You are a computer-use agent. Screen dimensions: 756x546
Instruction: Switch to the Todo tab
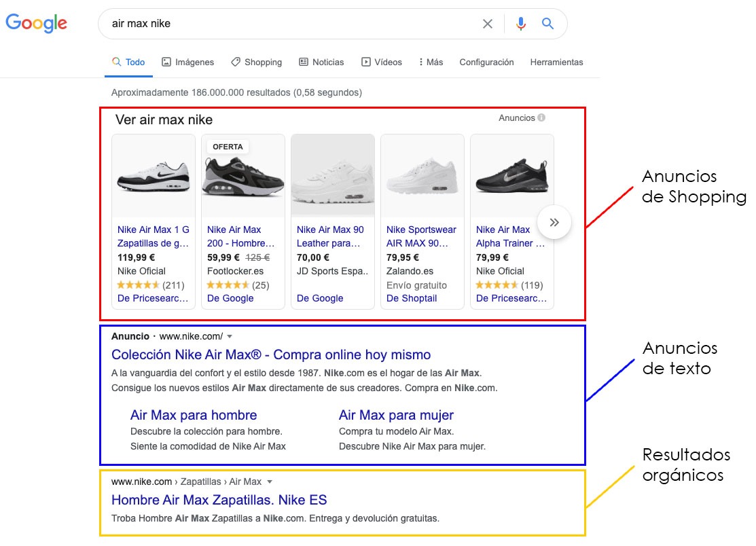tap(129, 62)
